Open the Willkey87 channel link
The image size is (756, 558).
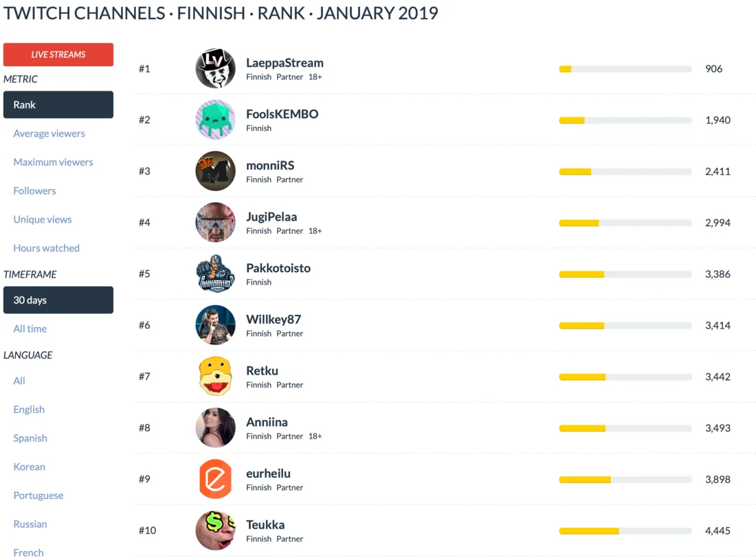click(x=274, y=320)
